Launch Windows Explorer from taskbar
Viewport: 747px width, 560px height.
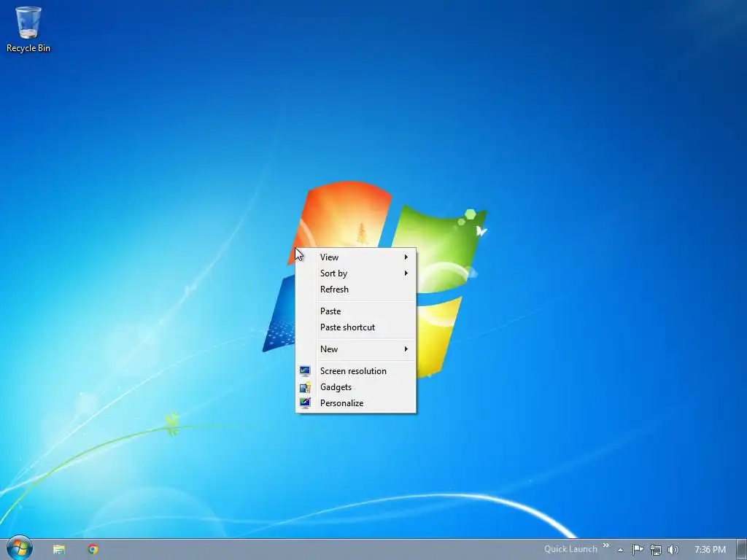click(59, 550)
